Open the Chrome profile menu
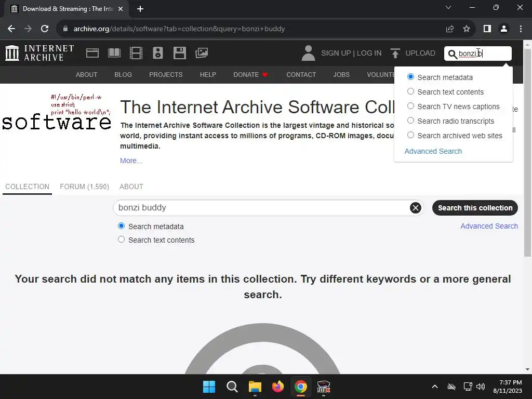The image size is (532, 399). click(x=504, y=29)
